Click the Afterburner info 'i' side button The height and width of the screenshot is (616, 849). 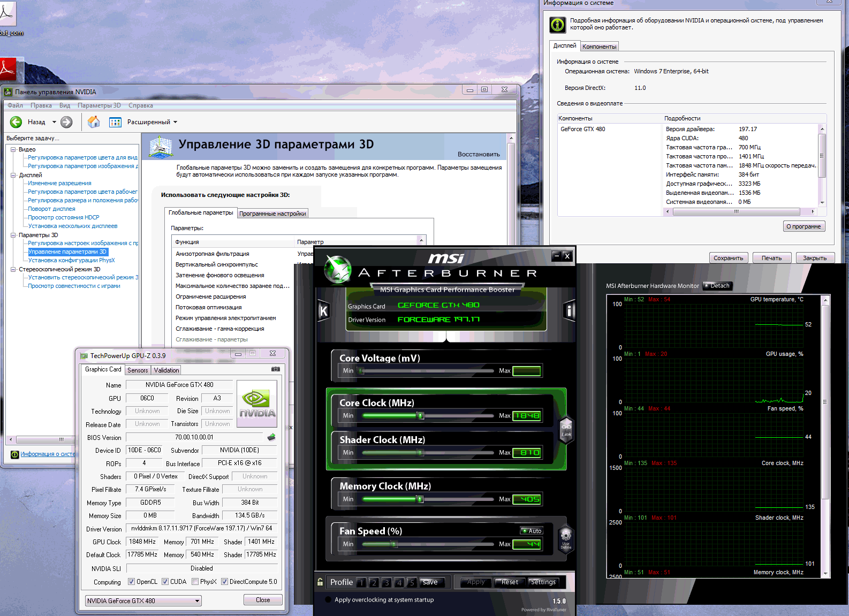pyautogui.click(x=569, y=310)
